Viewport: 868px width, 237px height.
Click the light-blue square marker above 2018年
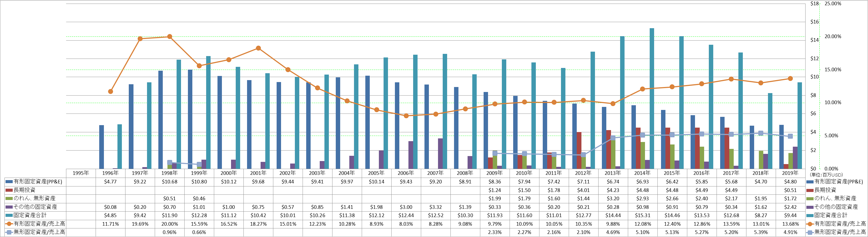(x=761, y=133)
